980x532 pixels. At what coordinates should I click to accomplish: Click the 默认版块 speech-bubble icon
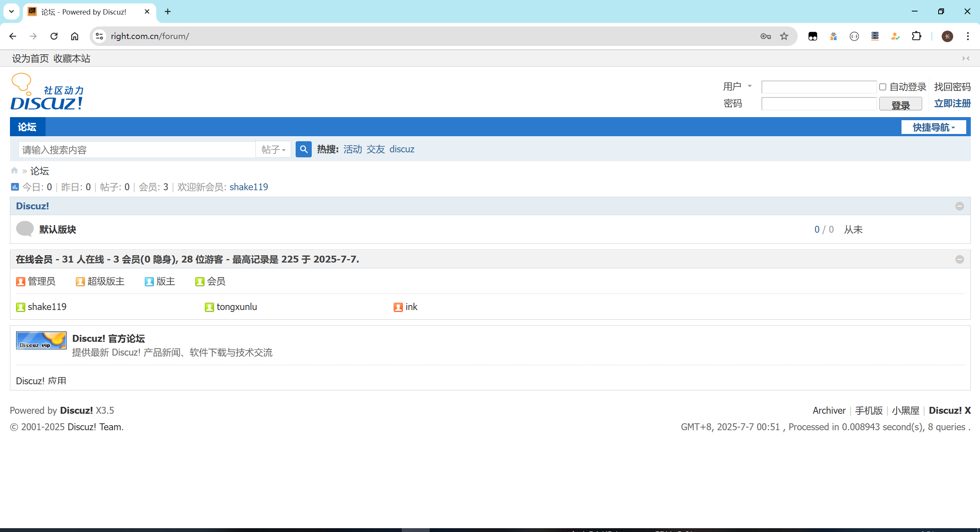click(x=25, y=229)
